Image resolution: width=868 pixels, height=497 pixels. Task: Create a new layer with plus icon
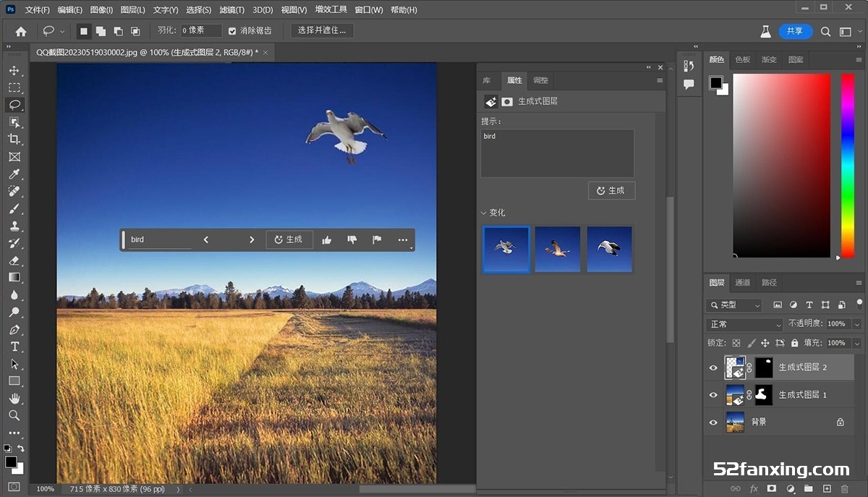[x=827, y=489]
